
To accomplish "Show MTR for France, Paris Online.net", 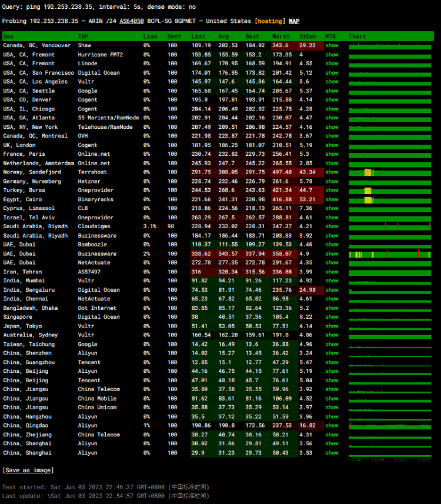I will click(x=332, y=154).
